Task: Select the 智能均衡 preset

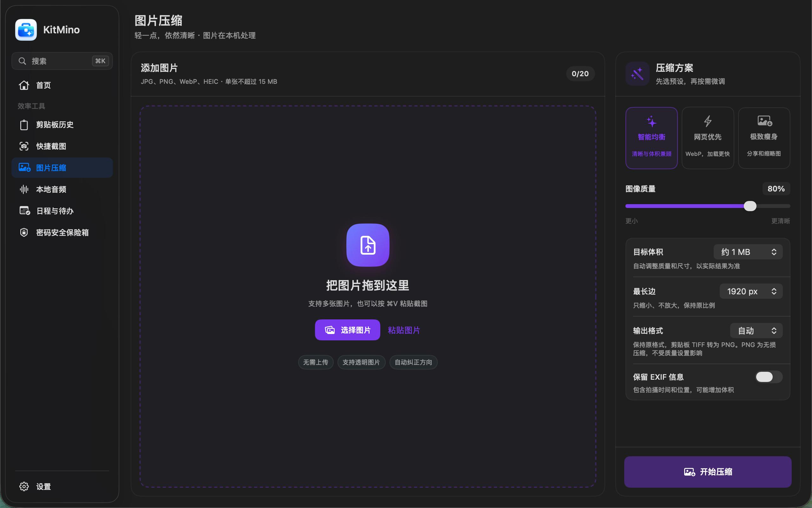Action: click(x=651, y=138)
